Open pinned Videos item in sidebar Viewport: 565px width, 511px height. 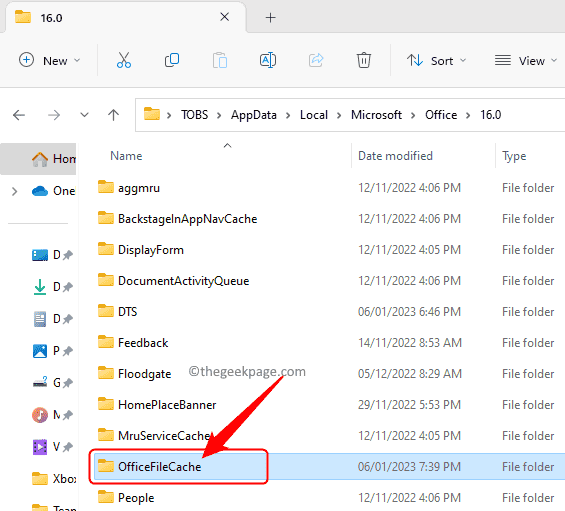(52, 447)
